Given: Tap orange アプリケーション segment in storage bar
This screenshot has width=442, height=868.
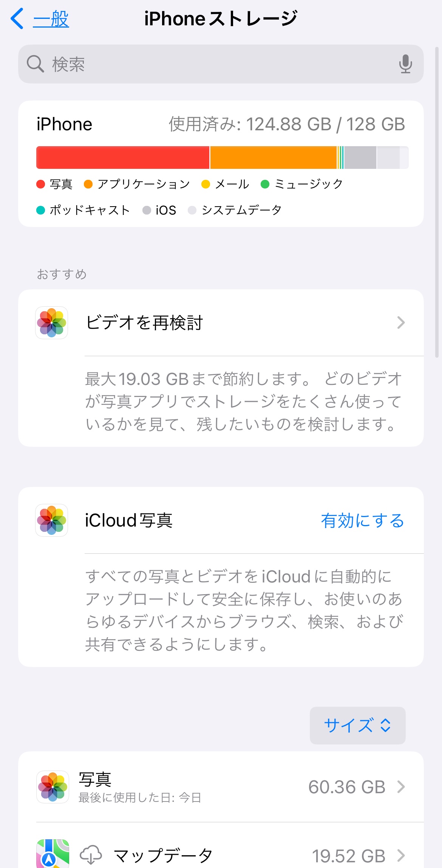Looking at the screenshot, I should click(273, 158).
